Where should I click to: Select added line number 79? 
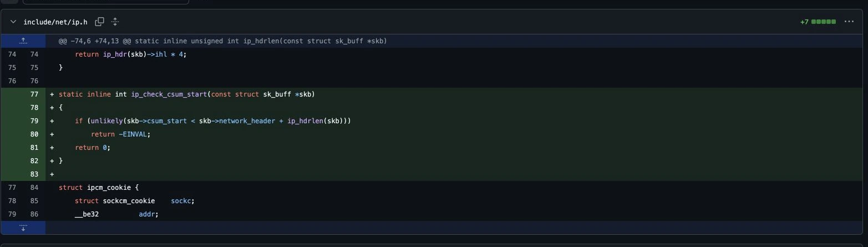coord(34,121)
